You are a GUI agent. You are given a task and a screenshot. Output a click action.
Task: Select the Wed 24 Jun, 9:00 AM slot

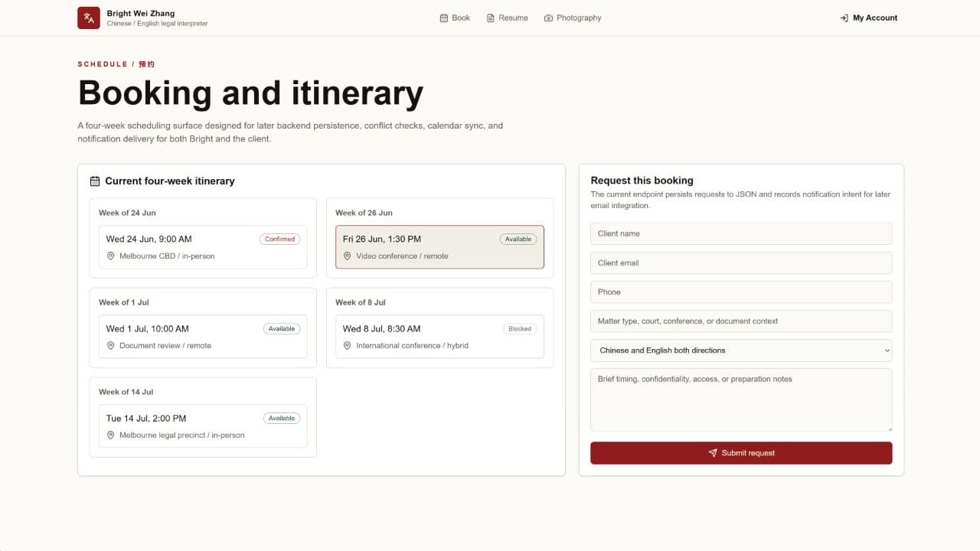pyautogui.click(x=203, y=247)
